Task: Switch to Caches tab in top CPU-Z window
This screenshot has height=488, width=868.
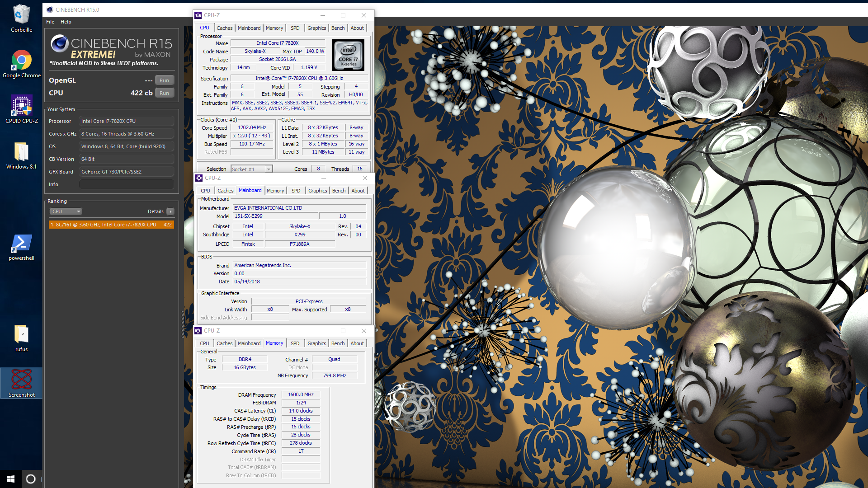Action: coord(225,28)
